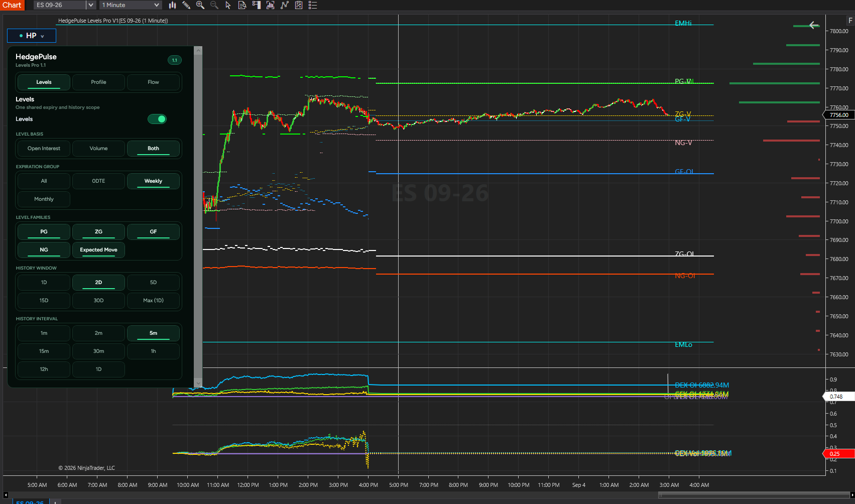Select Volume level basis
Screen dimensions: 855x504
click(98, 149)
